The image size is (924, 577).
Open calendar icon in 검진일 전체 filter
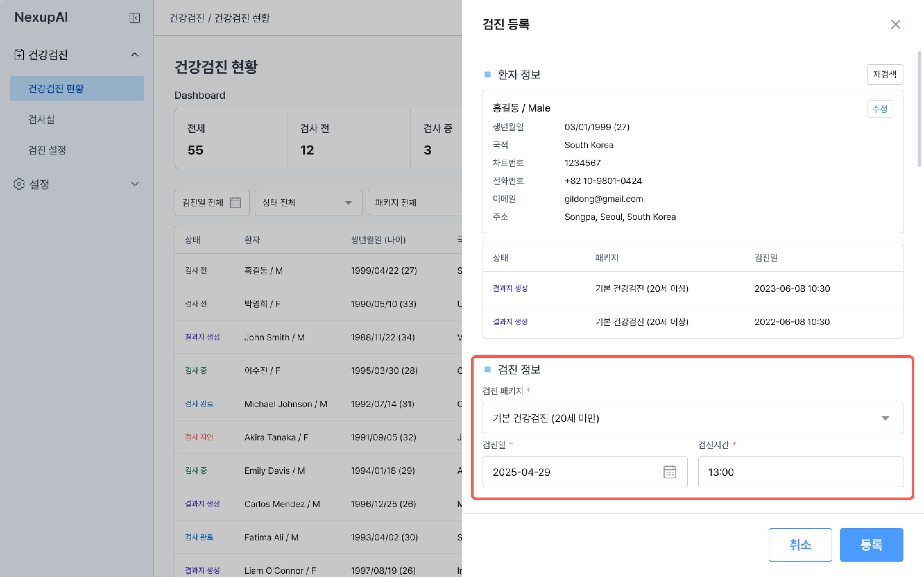coord(235,202)
